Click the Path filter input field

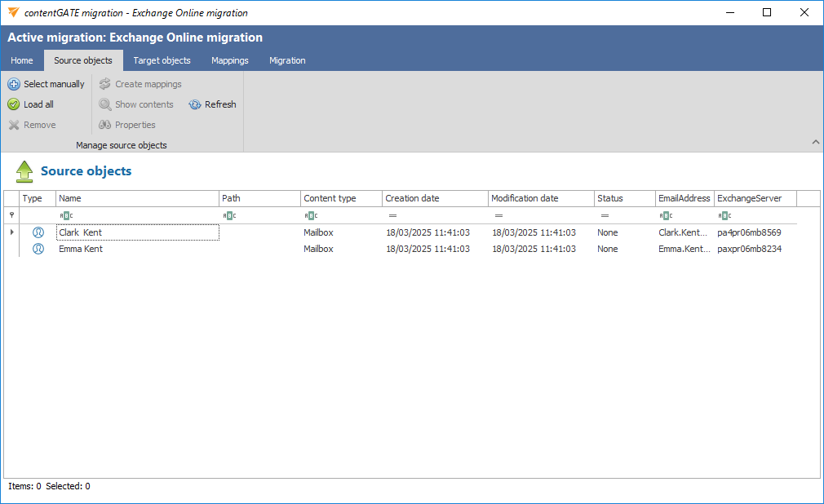coord(266,215)
